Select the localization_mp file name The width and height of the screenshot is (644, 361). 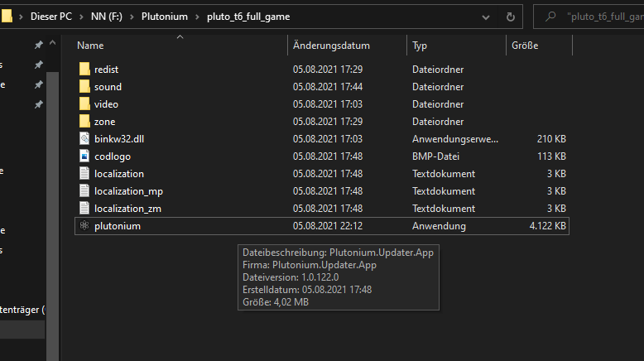pos(128,191)
